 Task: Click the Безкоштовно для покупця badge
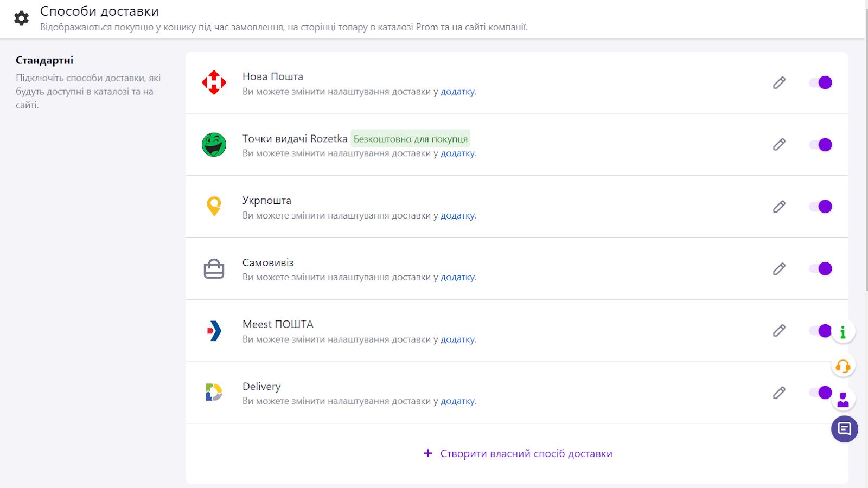point(410,139)
